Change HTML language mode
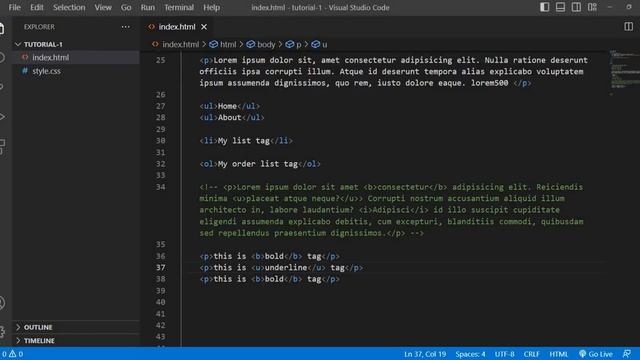The height and width of the screenshot is (360, 640). coord(558,354)
